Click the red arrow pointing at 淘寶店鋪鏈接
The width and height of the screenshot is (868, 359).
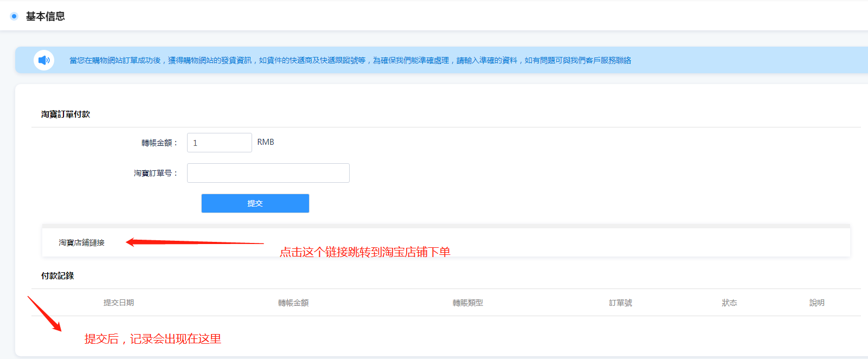[194, 242]
